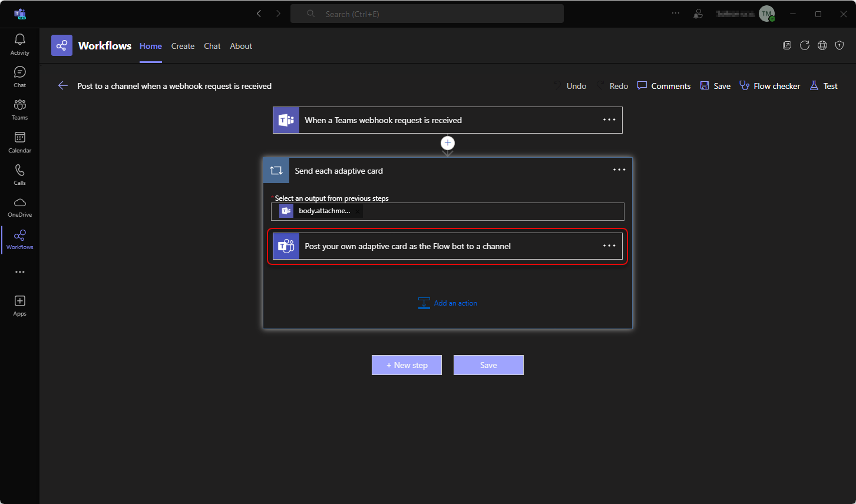Test the workflow using the beaker icon
Image resolution: width=856 pixels, height=504 pixels.
pyautogui.click(x=823, y=85)
